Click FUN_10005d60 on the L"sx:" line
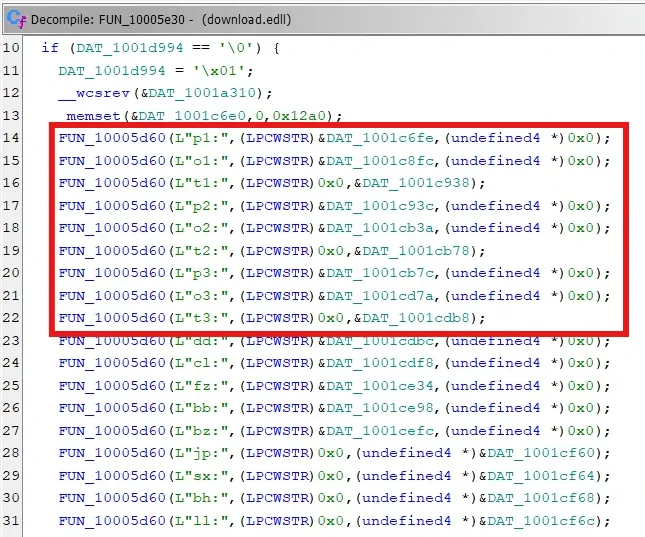The width and height of the screenshot is (645, 537). click(x=112, y=476)
